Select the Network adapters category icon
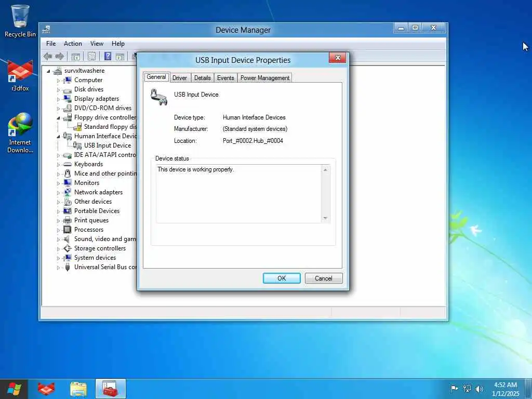 click(68, 192)
